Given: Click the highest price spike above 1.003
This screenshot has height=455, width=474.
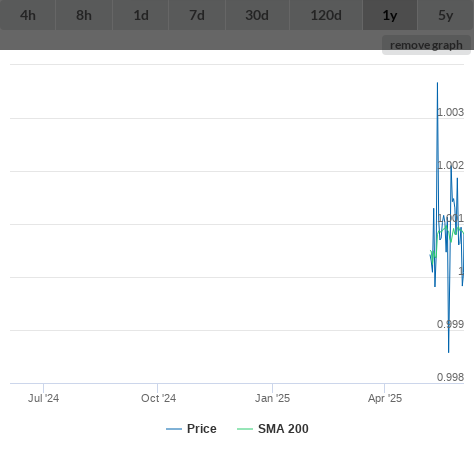Looking at the screenshot, I should (x=437, y=83).
